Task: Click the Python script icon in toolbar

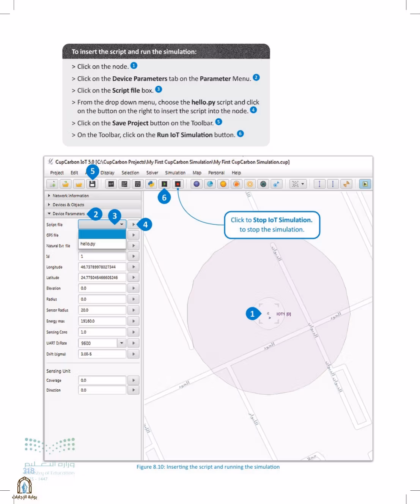Action: click(x=151, y=184)
